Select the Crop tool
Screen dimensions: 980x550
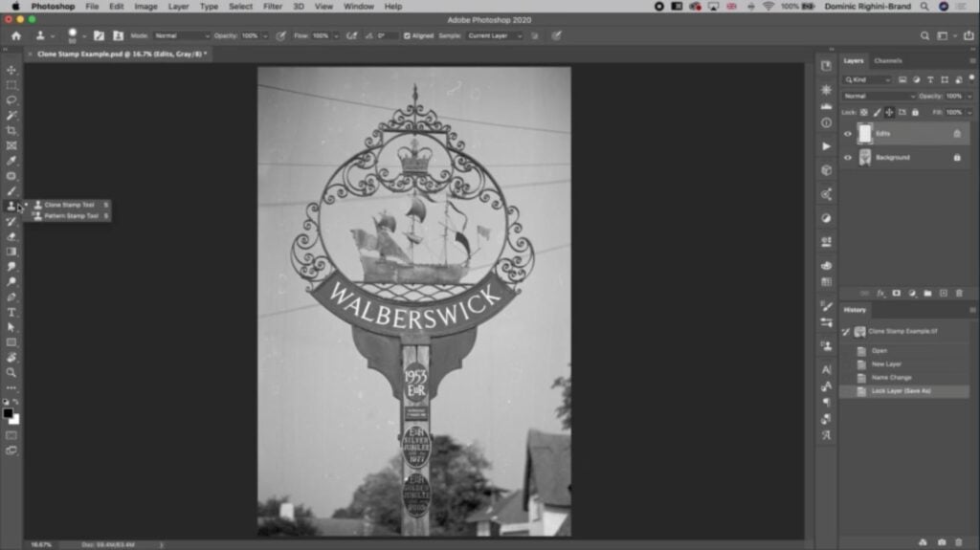click(11, 131)
